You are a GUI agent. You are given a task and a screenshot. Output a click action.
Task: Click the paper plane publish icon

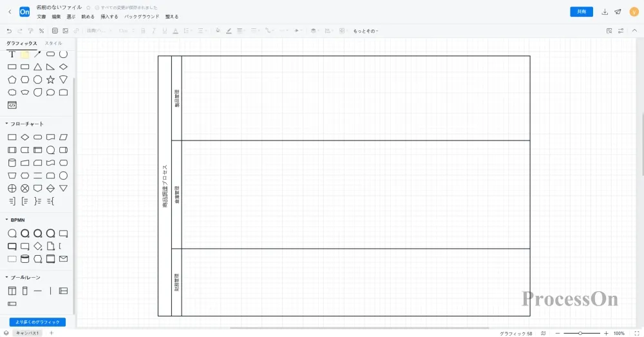click(x=618, y=12)
